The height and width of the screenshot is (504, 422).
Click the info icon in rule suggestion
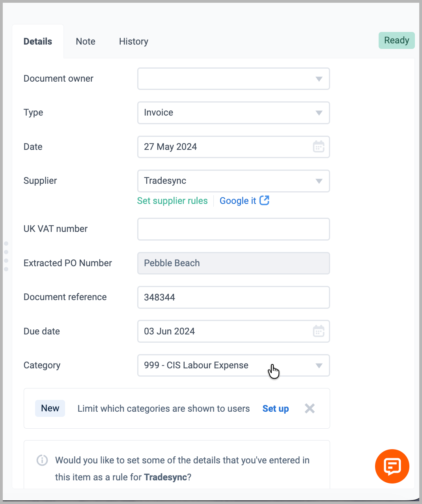pyautogui.click(x=42, y=460)
